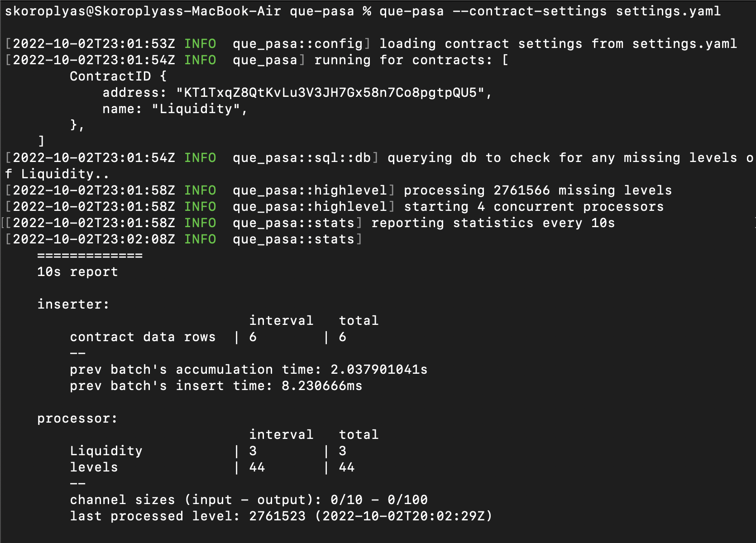
Task: Click the que-pasa command after the prompt
Action: [x=411, y=11]
